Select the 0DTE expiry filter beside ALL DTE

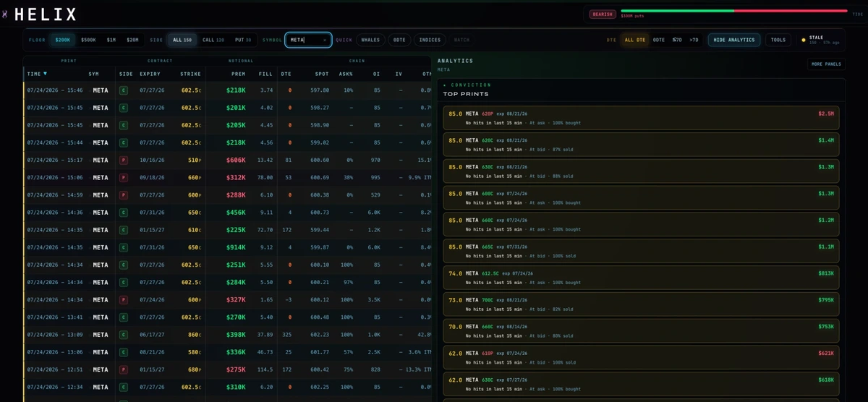(x=659, y=40)
